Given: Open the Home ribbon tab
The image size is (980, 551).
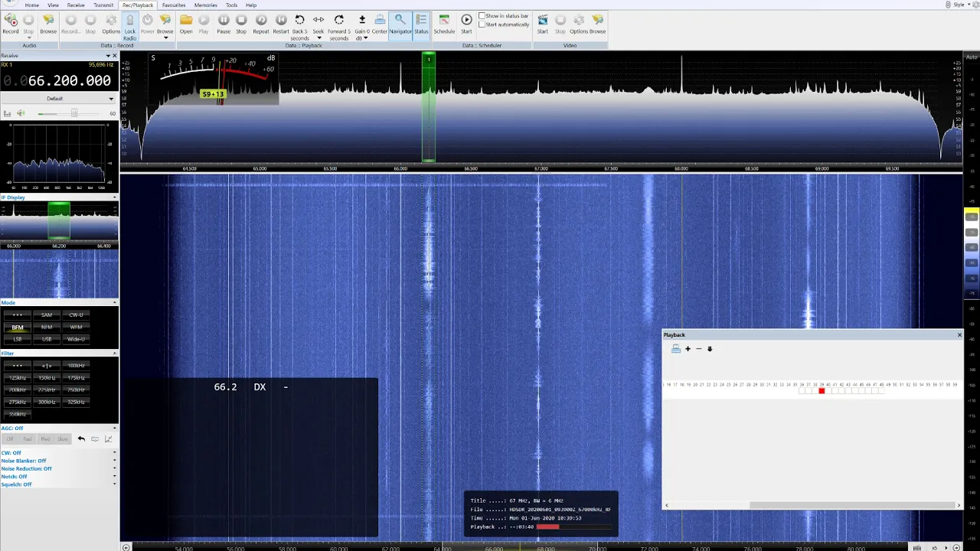Looking at the screenshot, I should [31, 5].
